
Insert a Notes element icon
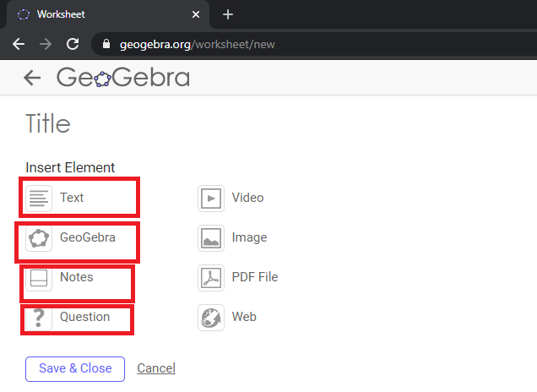click(39, 278)
